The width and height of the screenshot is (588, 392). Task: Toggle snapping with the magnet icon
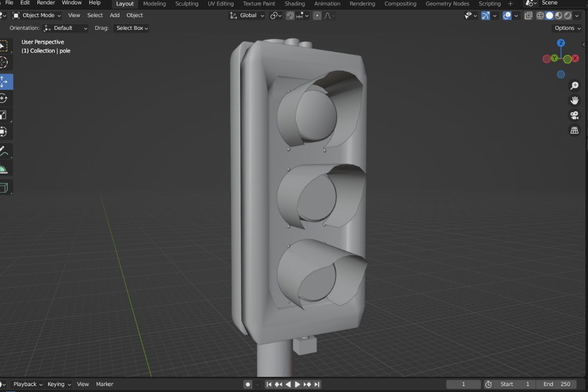pos(290,15)
